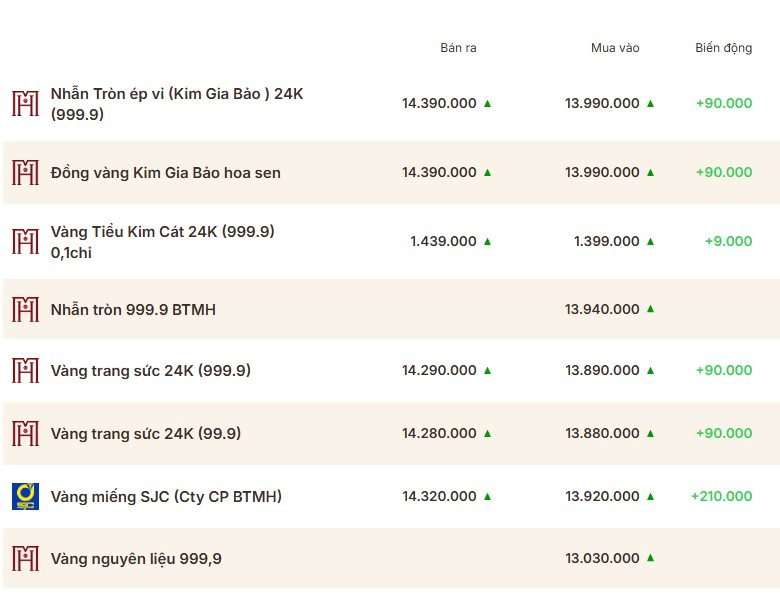Image resolution: width=780 pixels, height=602 pixels.
Task: Select the Vàng nguyên liệu 999,9 row name
Action: click(x=136, y=559)
